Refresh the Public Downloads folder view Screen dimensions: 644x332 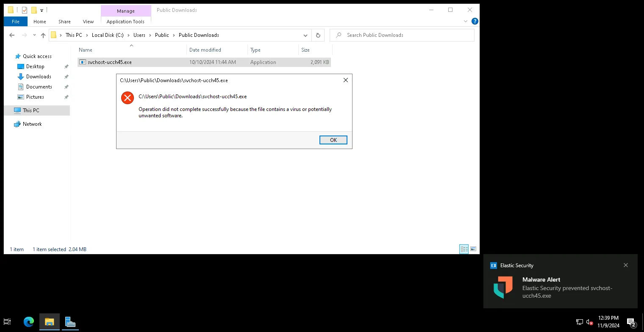318,35
